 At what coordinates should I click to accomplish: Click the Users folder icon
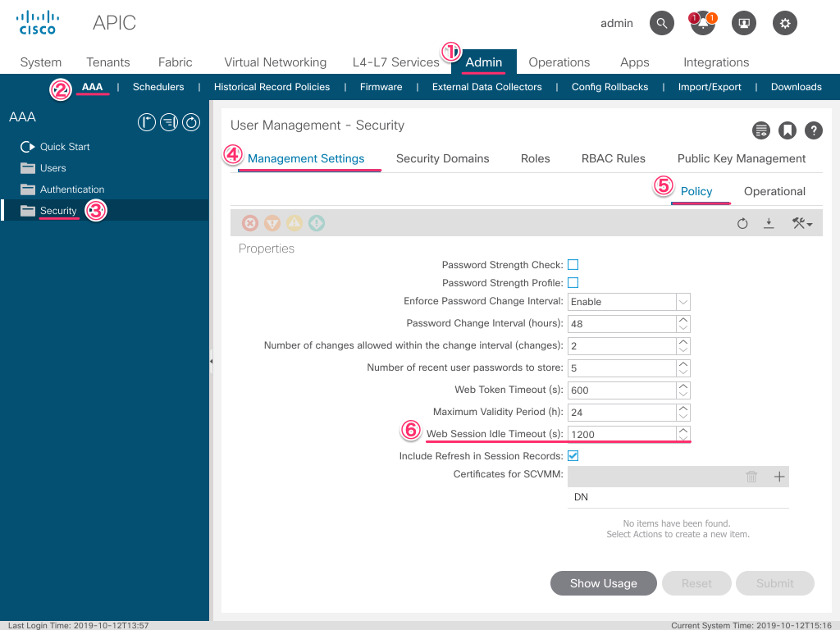pyautogui.click(x=28, y=168)
